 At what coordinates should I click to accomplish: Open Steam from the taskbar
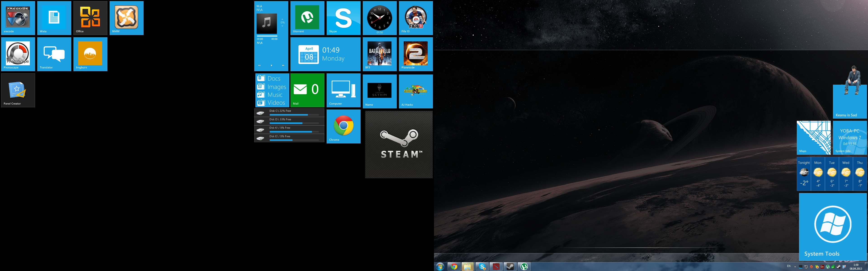510,267
